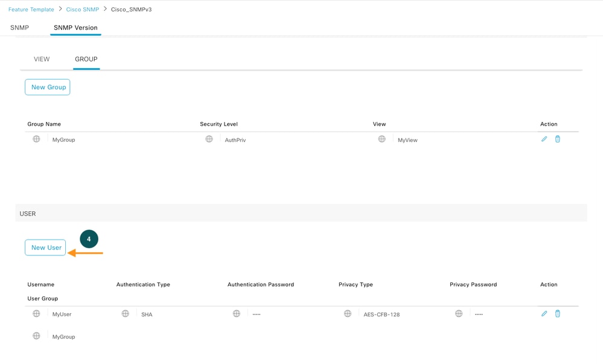Viewport: 603px width, 364px height.
Task: Open globe scope selector beside MyView
Action: point(382,139)
